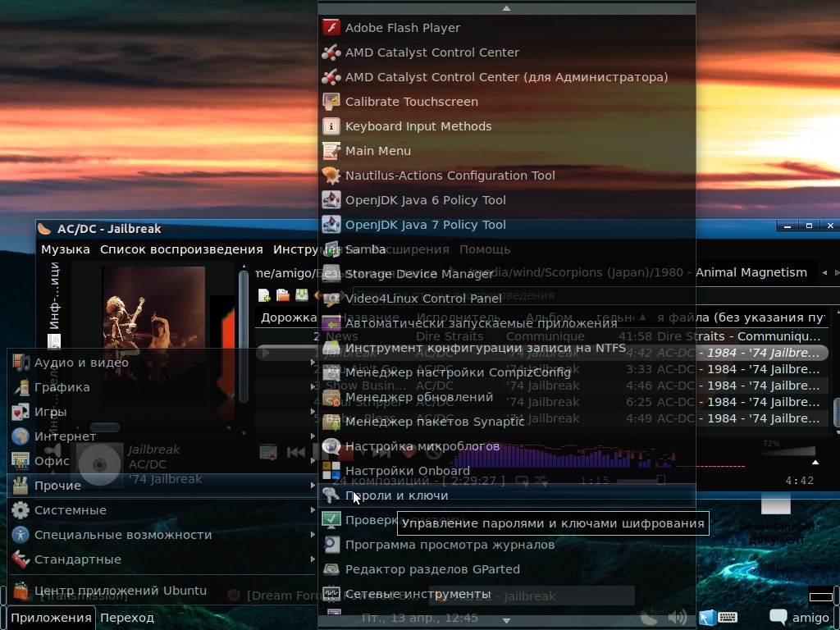This screenshot has width=840, height=630.
Task: Open Редактор разделов GParted icon
Action: click(331, 569)
